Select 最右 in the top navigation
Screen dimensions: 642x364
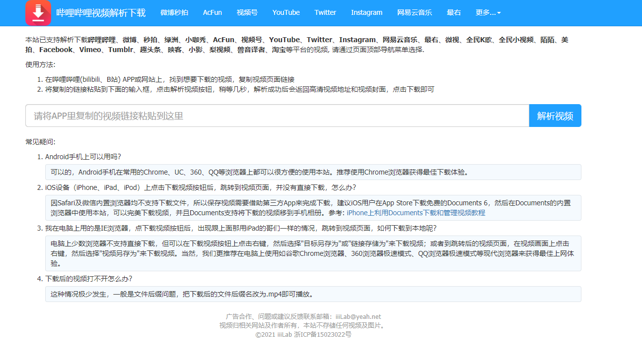(x=454, y=12)
